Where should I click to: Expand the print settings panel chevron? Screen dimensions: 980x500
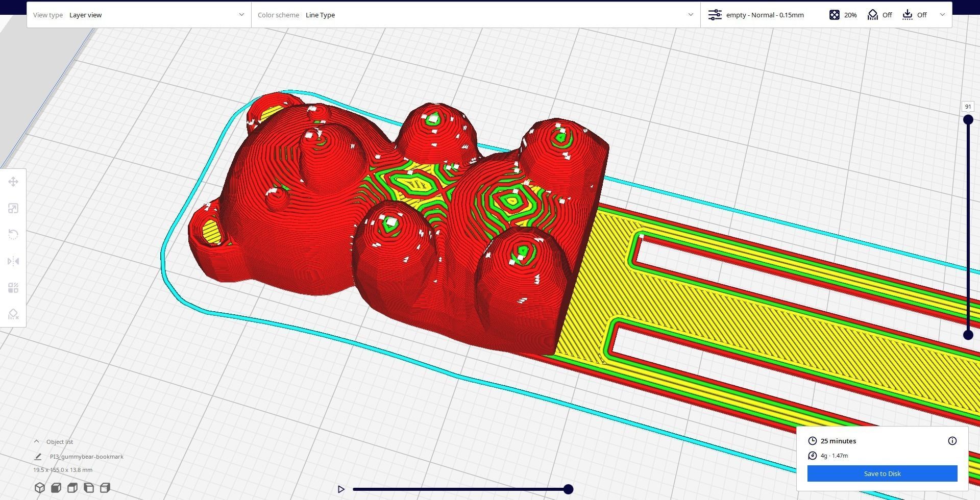point(942,15)
